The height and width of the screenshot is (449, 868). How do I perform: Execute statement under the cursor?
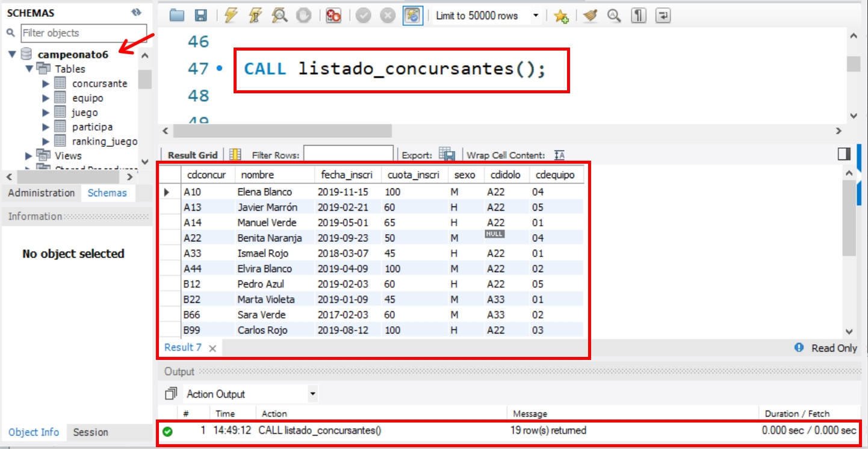pos(255,16)
